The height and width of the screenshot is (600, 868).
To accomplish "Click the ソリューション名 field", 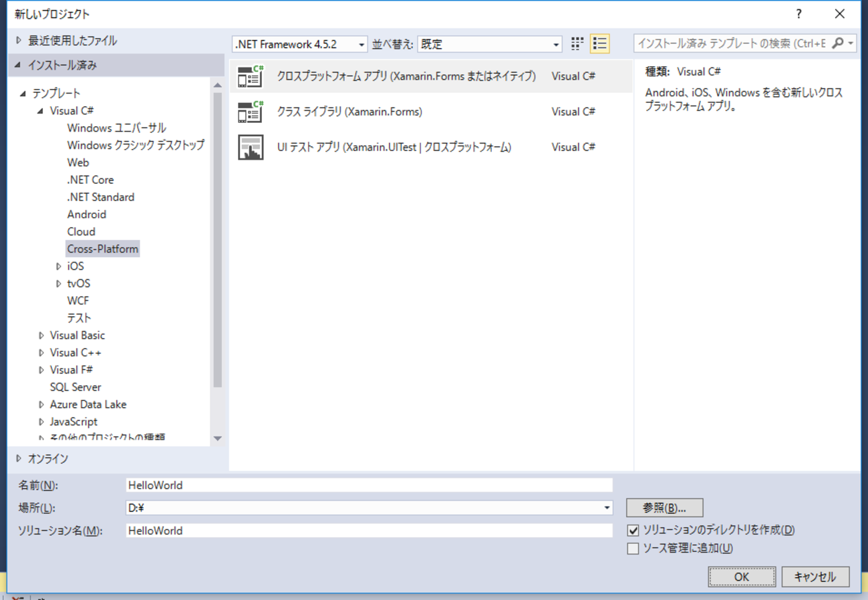I will click(369, 531).
